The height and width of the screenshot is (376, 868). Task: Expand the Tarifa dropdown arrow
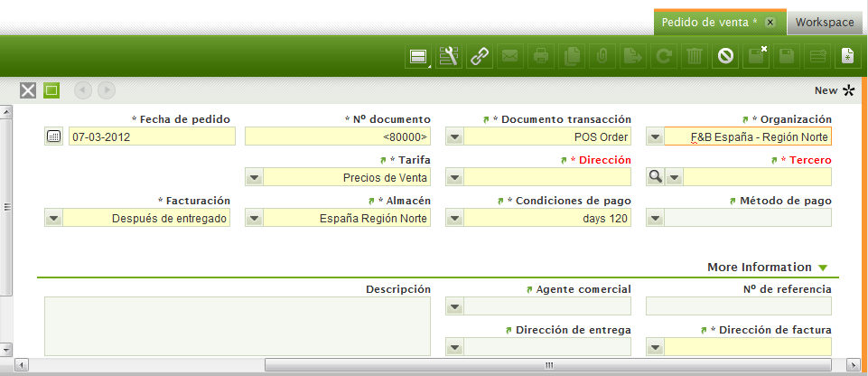(x=254, y=177)
